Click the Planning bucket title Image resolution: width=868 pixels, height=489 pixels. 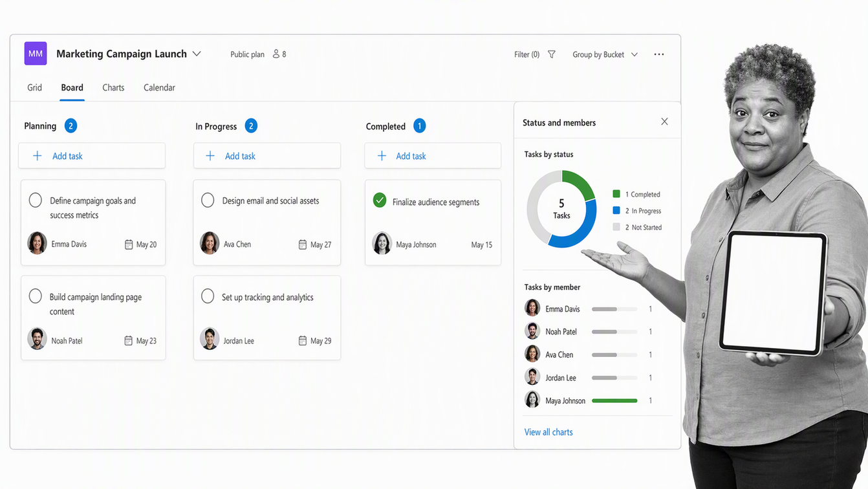(40, 126)
